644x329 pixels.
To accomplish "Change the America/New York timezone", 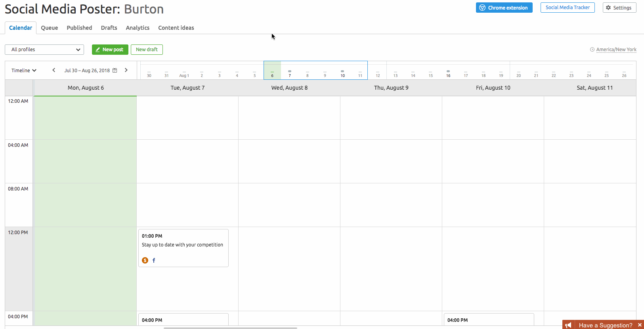I will pos(616,50).
